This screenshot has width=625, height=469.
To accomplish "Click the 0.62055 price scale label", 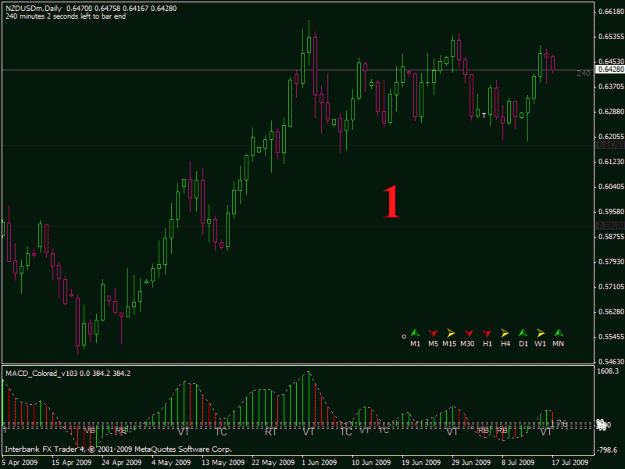I will (x=611, y=137).
